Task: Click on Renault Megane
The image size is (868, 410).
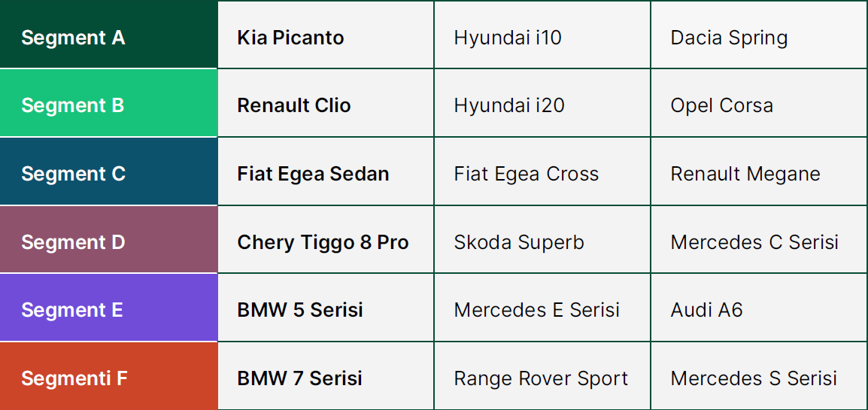Action: coord(745,174)
